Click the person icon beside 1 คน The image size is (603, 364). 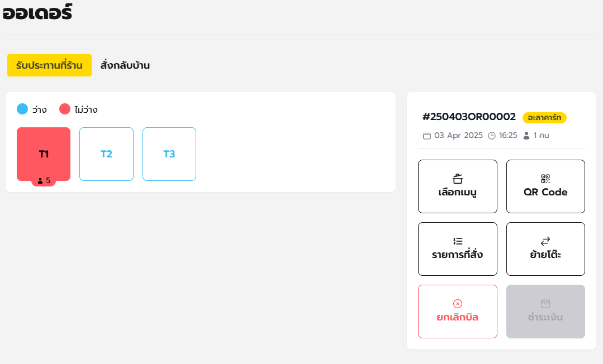526,136
